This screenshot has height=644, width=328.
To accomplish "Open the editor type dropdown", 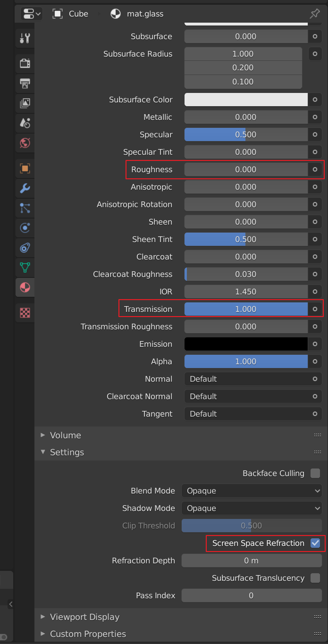I will pyautogui.click(x=32, y=14).
